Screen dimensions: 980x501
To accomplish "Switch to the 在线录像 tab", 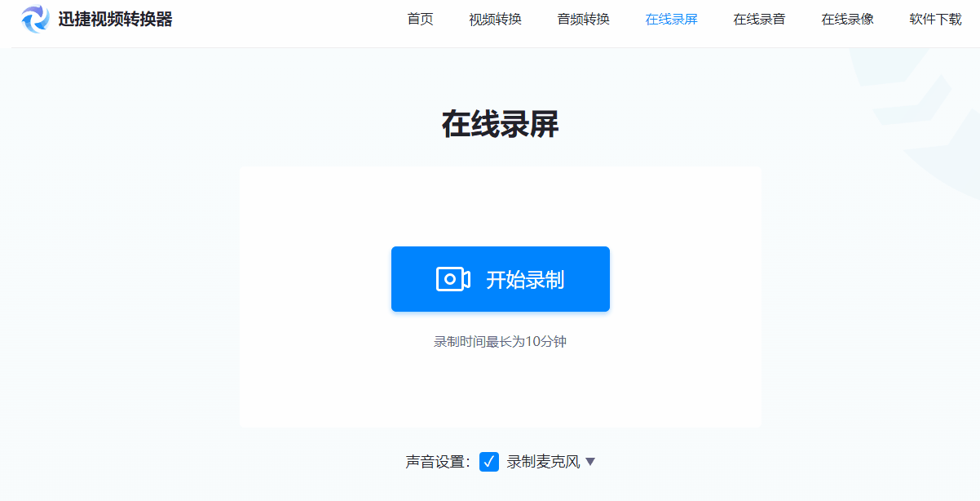I will point(846,19).
